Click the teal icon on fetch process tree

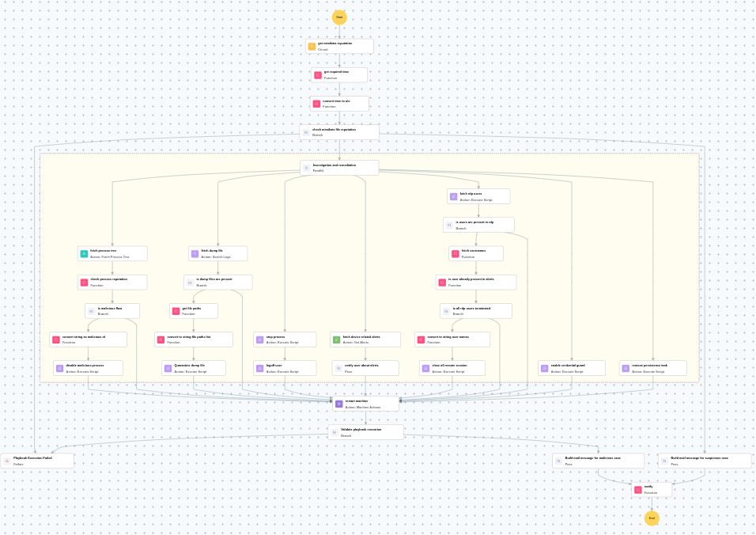84,254
